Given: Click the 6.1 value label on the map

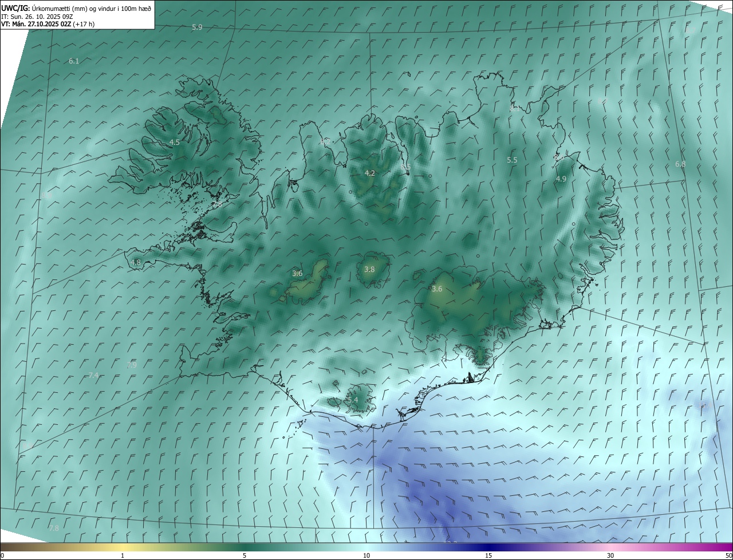Looking at the screenshot, I should pos(74,61).
